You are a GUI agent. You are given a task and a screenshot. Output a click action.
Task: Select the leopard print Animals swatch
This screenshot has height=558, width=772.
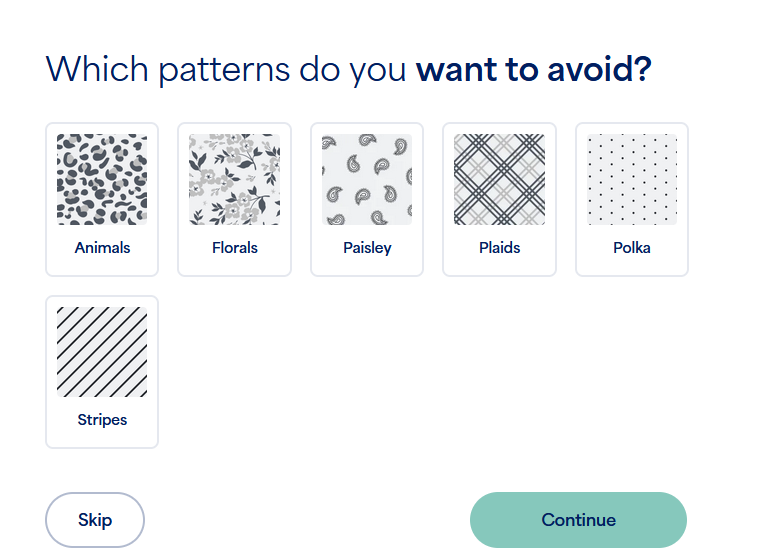102,179
